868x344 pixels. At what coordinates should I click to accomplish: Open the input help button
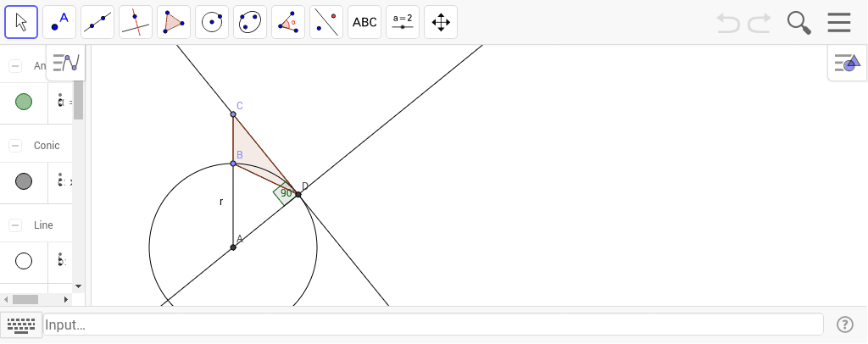[845, 325]
